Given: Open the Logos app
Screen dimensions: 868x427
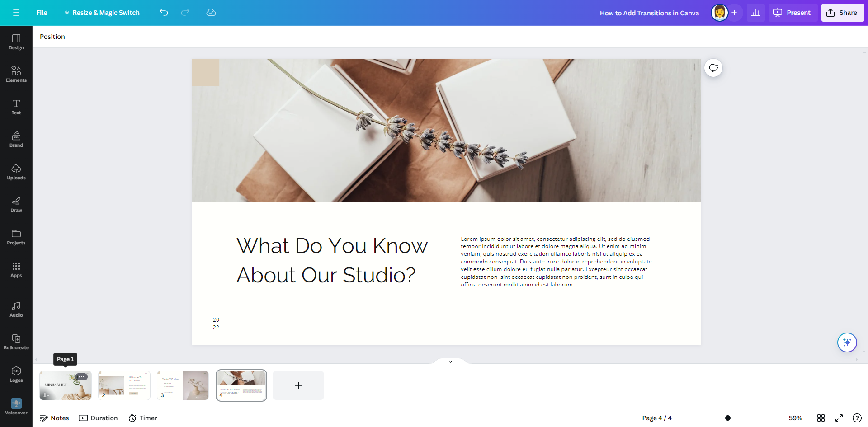Looking at the screenshot, I should pos(16,375).
